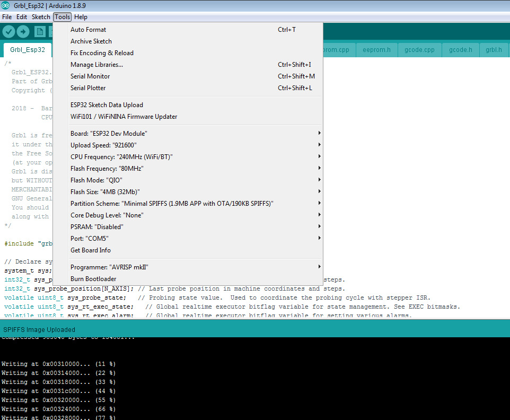Screen dimensions: 510x420
Task: Expand the Flash Mode QIO submenu
Action: click(x=188, y=180)
